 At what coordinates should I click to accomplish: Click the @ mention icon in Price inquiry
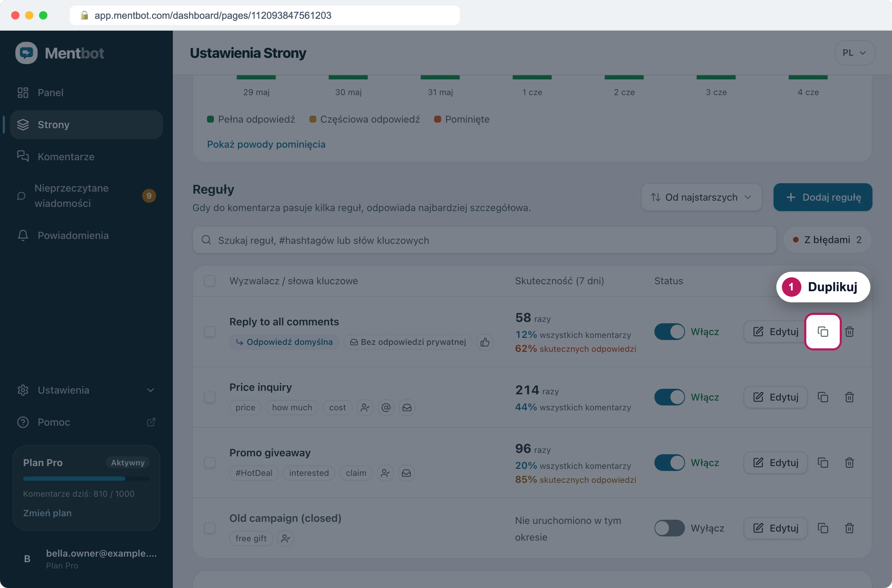(x=386, y=407)
